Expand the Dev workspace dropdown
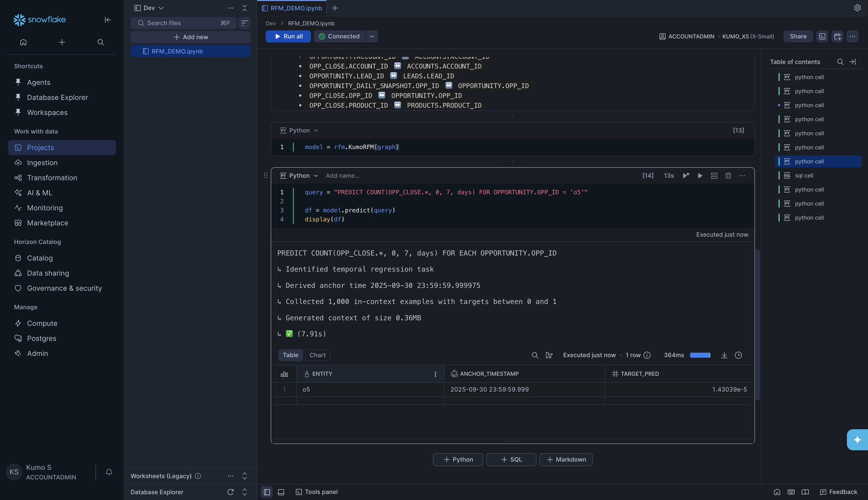This screenshot has height=500, width=868. pyautogui.click(x=153, y=8)
